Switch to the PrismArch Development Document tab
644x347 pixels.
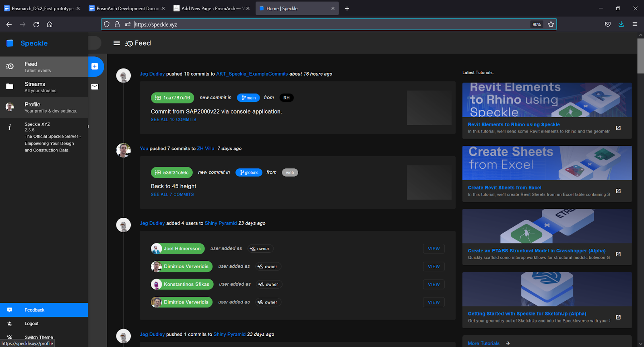pos(127,8)
